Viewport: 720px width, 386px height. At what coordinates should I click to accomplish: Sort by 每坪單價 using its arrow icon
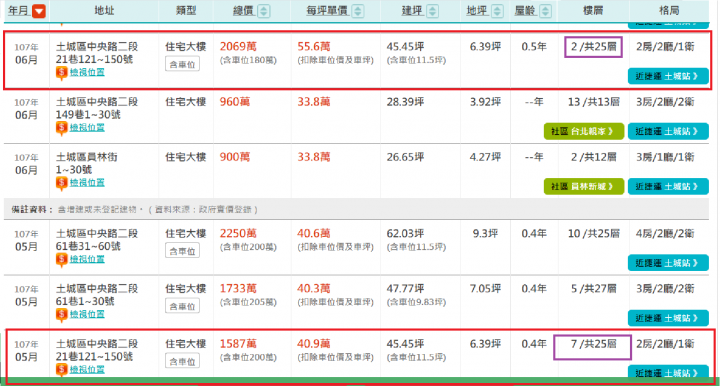pos(358,11)
